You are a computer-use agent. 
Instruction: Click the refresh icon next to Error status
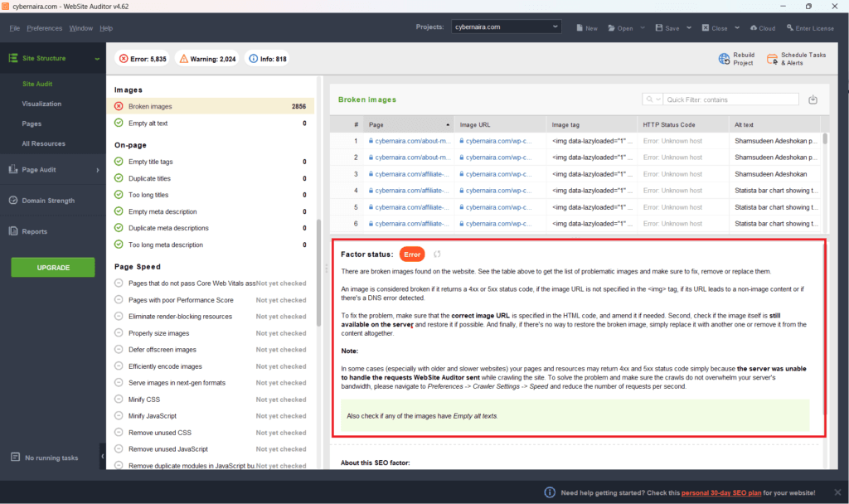point(437,254)
